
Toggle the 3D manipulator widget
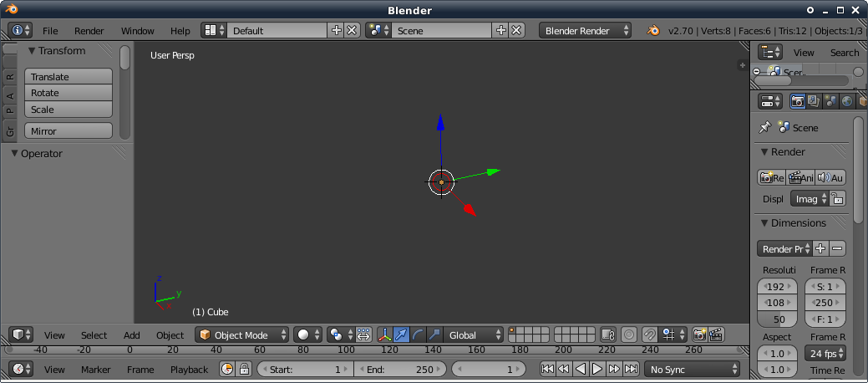(385, 334)
